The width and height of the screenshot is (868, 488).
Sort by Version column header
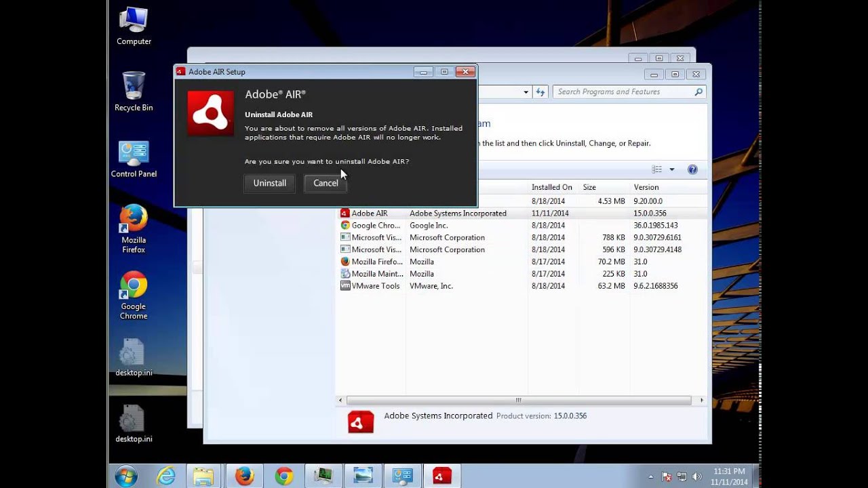669,187
